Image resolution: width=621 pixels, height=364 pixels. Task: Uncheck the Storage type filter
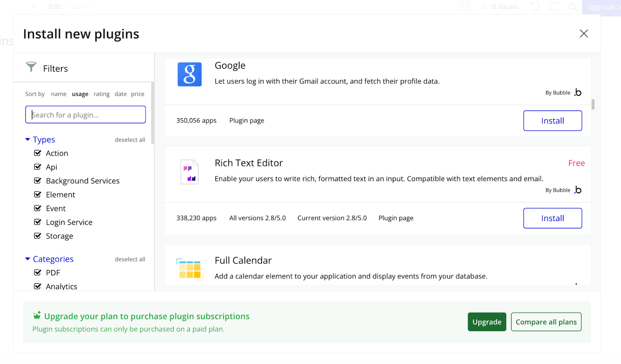tap(38, 236)
